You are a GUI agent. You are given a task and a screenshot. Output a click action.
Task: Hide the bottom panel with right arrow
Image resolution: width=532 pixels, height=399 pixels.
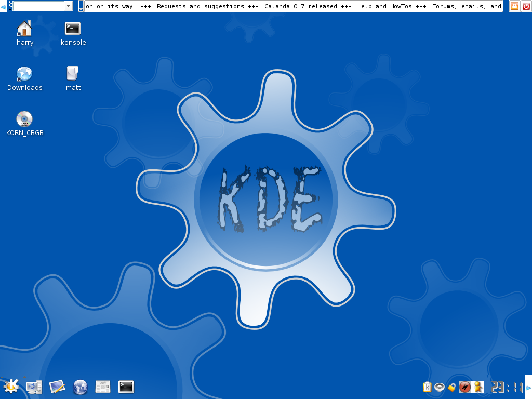(528, 387)
